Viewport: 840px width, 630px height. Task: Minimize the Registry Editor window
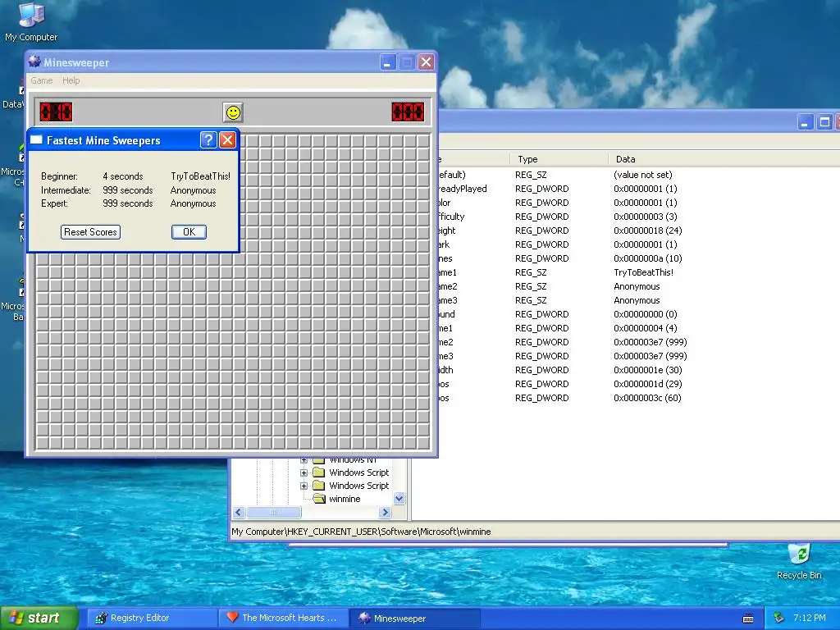point(805,122)
